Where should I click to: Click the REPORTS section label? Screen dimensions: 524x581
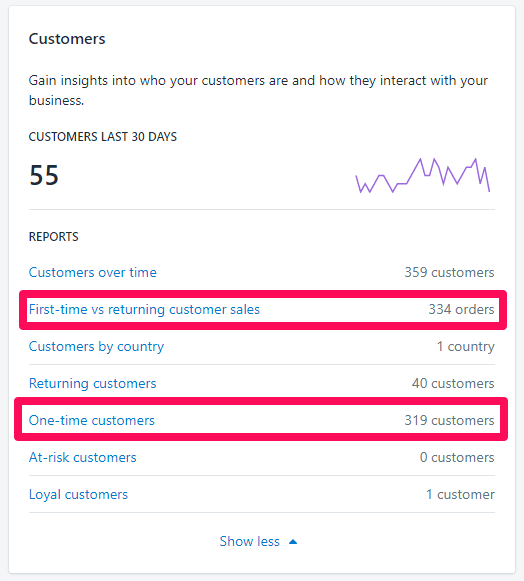click(54, 237)
